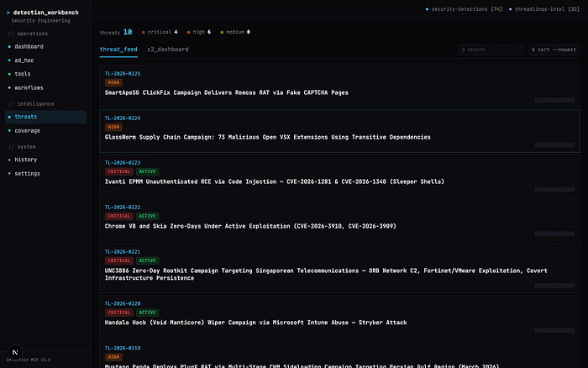
Task: Click the medium 0 count filter
Action: [235, 32]
